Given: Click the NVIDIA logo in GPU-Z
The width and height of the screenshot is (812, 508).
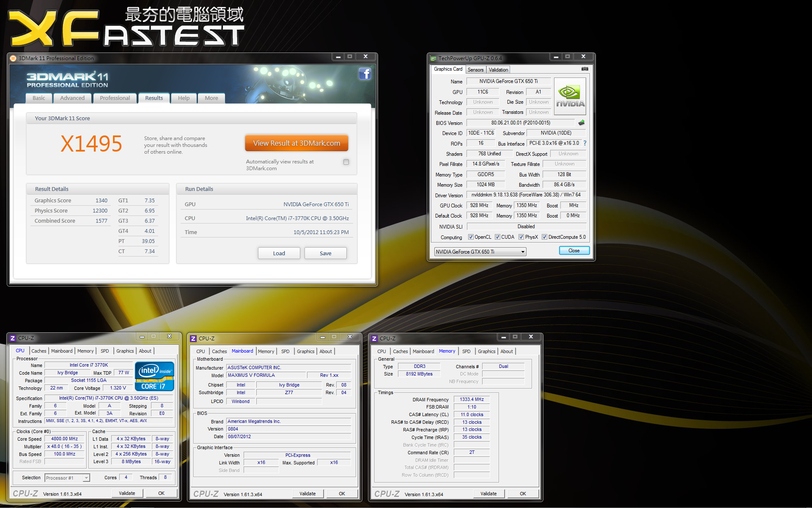Looking at the screenshot, I should coord(570,97).
